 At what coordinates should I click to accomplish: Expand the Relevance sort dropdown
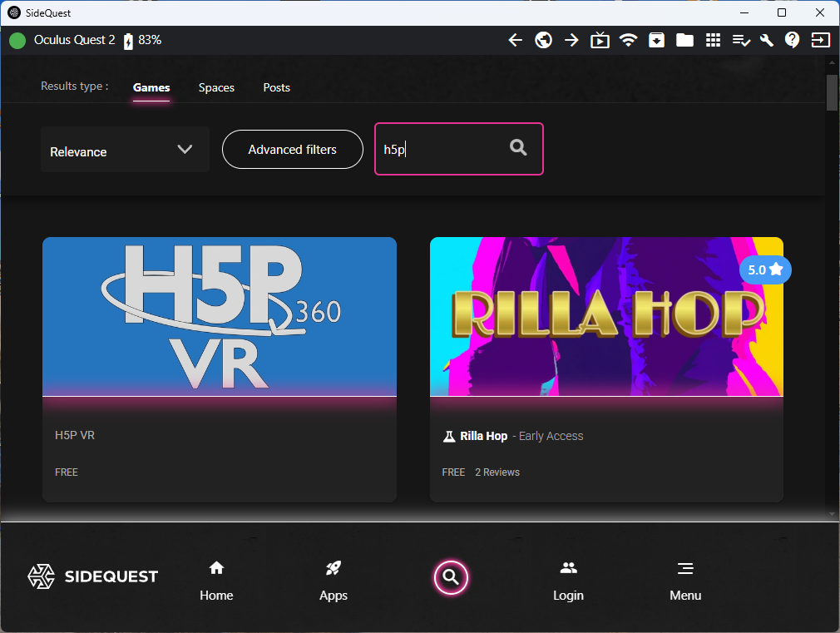click(x=125, y=150)
